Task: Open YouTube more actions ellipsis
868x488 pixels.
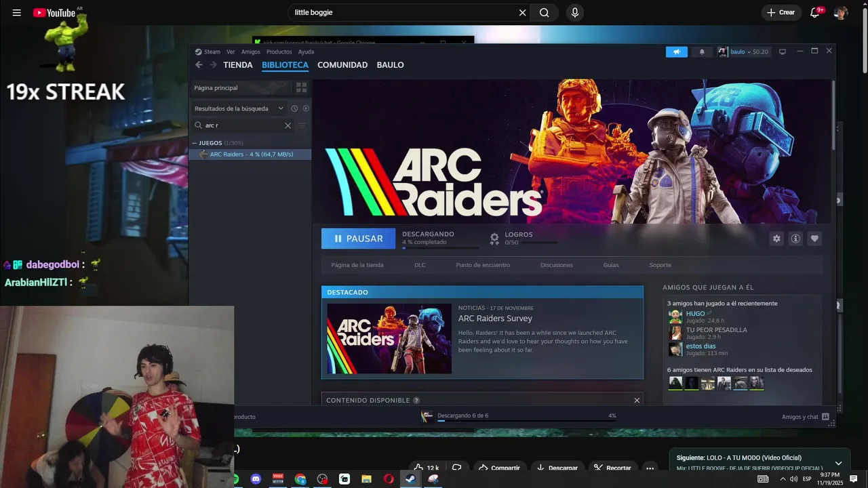Action: [650, 468]
